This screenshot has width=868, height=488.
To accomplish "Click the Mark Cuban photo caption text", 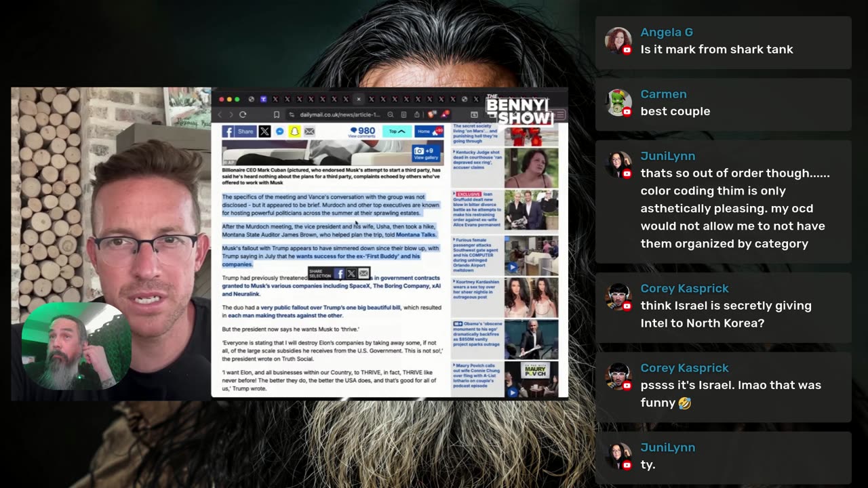I will (332, 176).
